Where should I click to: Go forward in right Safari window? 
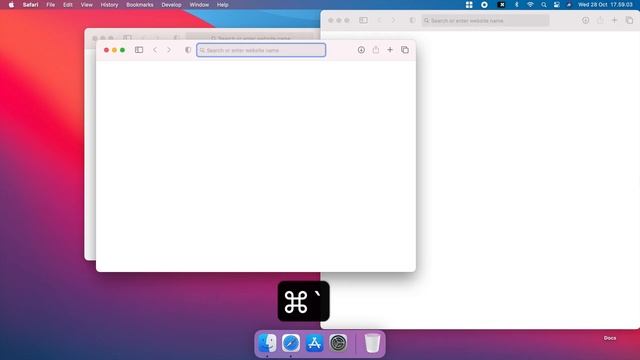coord(393,20)
